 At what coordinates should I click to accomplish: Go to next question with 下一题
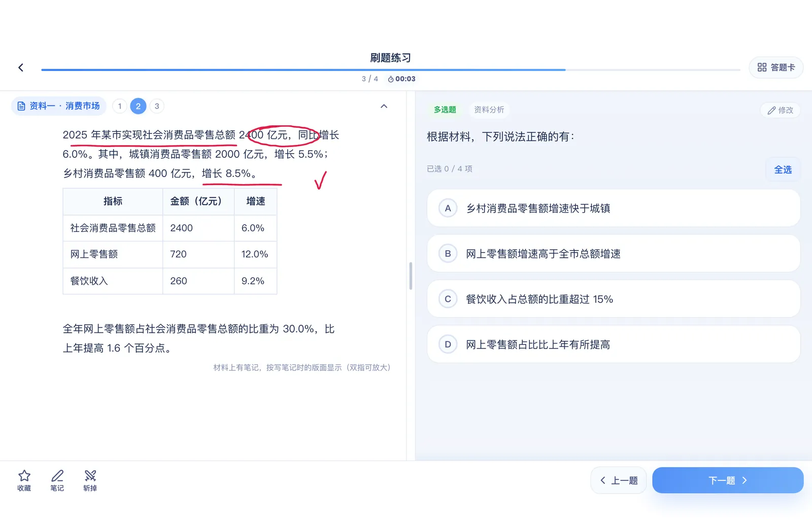[728, 480]
